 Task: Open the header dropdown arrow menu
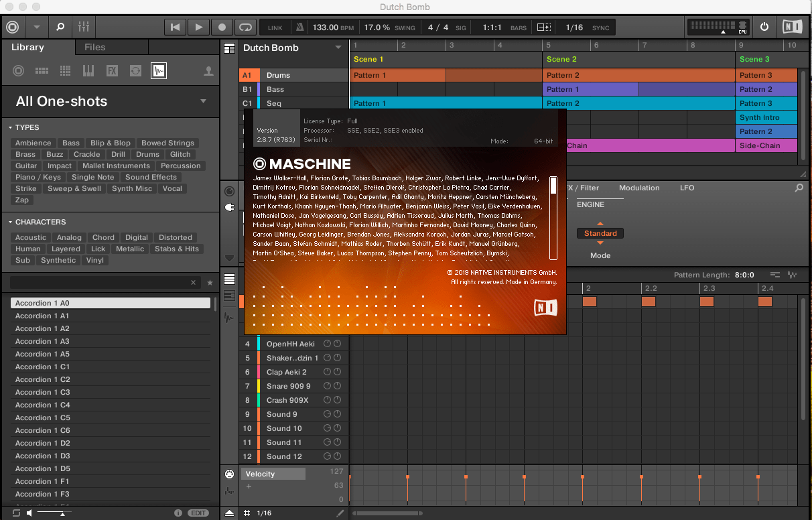[36, 27]
